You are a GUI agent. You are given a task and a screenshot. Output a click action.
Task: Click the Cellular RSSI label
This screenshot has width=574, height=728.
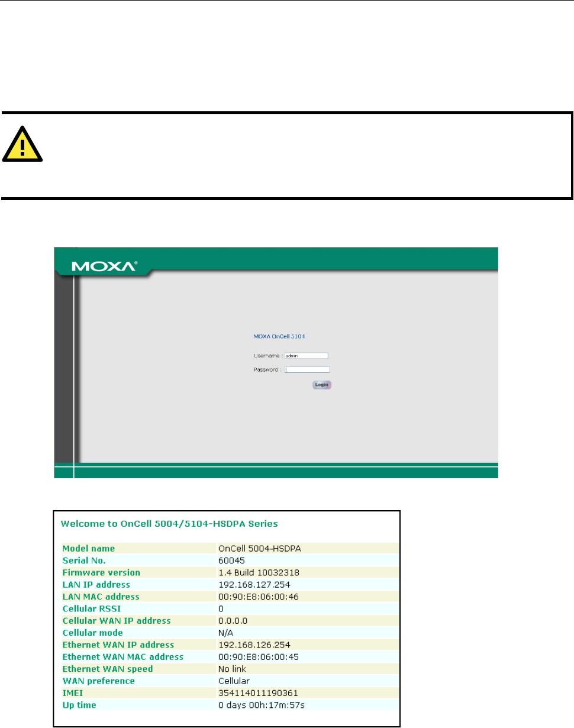(x=91, y=608)
